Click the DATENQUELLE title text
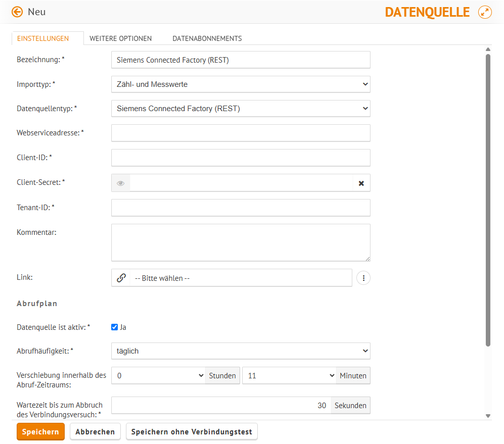 [427, 12]
